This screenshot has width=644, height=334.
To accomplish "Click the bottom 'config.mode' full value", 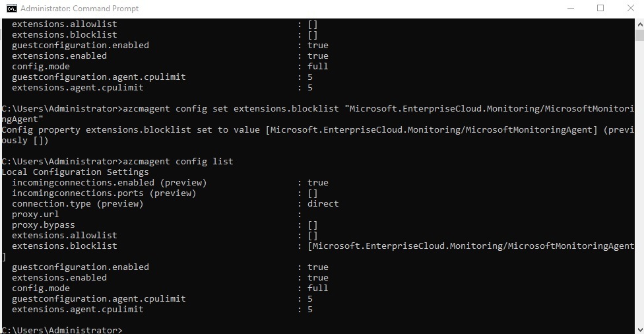I will pyautogui.click(x=317, y=288).
